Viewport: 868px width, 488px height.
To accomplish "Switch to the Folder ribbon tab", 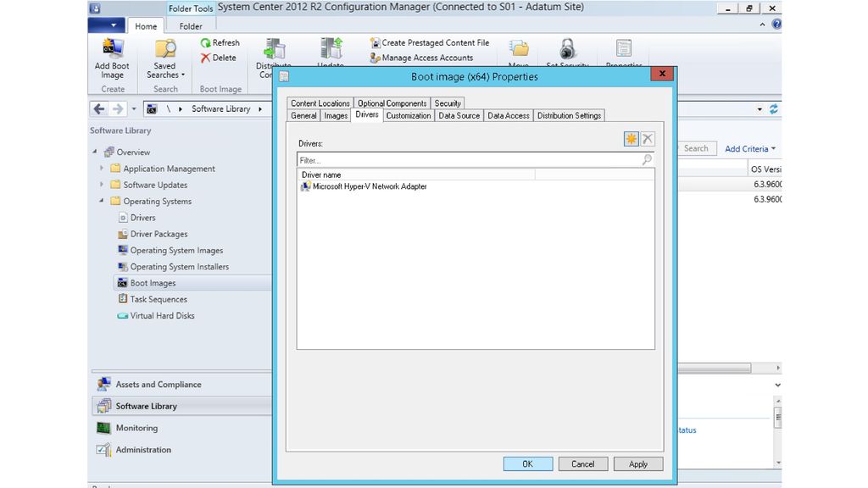I will 191,26.
